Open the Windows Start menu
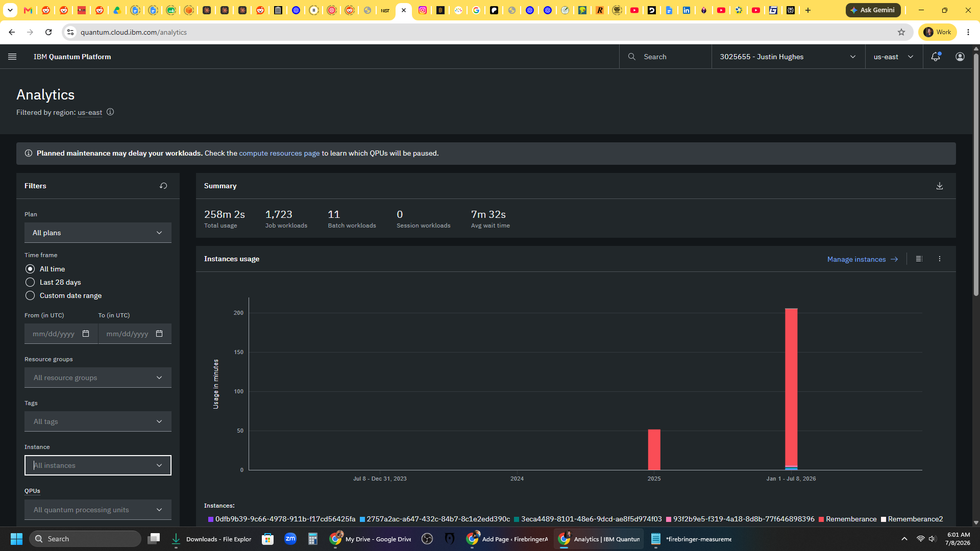The image size is (980, 551). [16, 539]
